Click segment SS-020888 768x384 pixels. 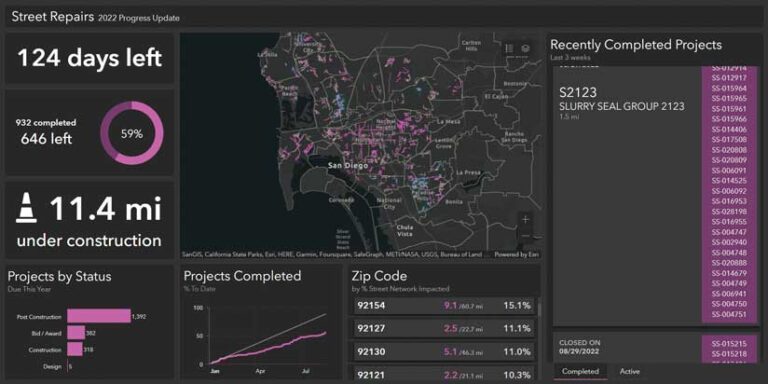point(729,263)
